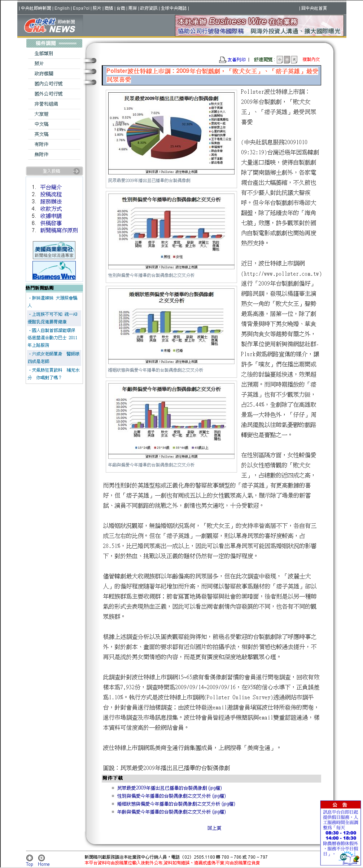Open 兩岸 in the top navigation
The height and width of the screenshot is (868, 363).
coord(132,8)
